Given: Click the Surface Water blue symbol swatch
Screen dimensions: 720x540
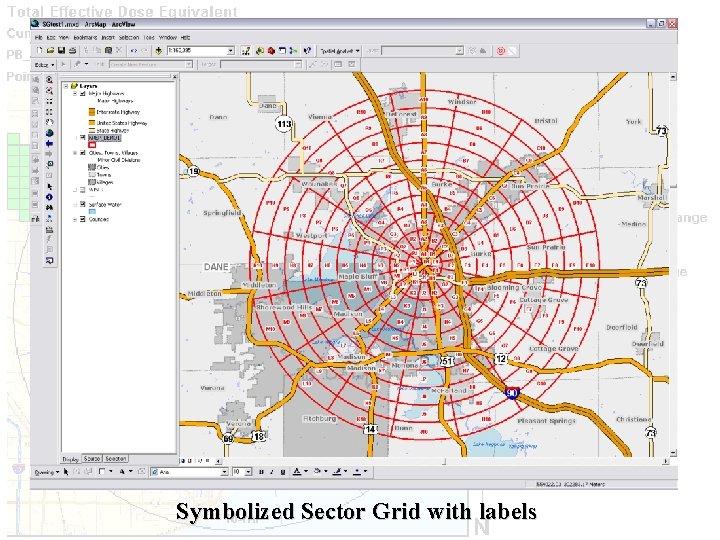Looking at the screenshot, I should tap(92, 212).
